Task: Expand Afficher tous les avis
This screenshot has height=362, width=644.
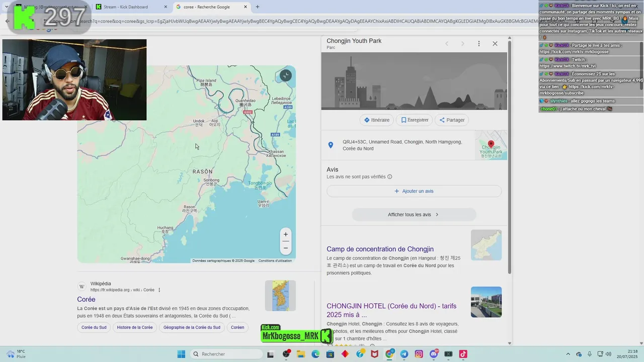Action: pos(414,215)
